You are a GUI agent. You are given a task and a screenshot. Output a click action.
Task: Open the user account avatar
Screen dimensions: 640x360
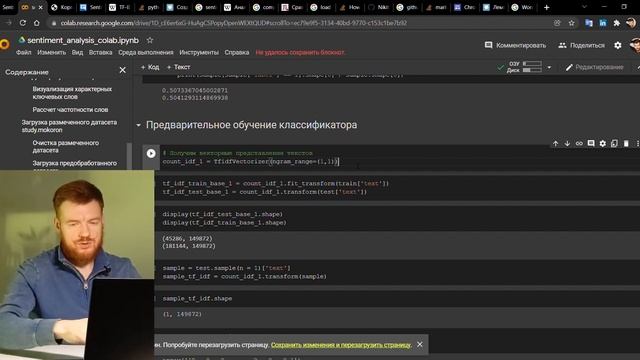(x=635, y=45)
